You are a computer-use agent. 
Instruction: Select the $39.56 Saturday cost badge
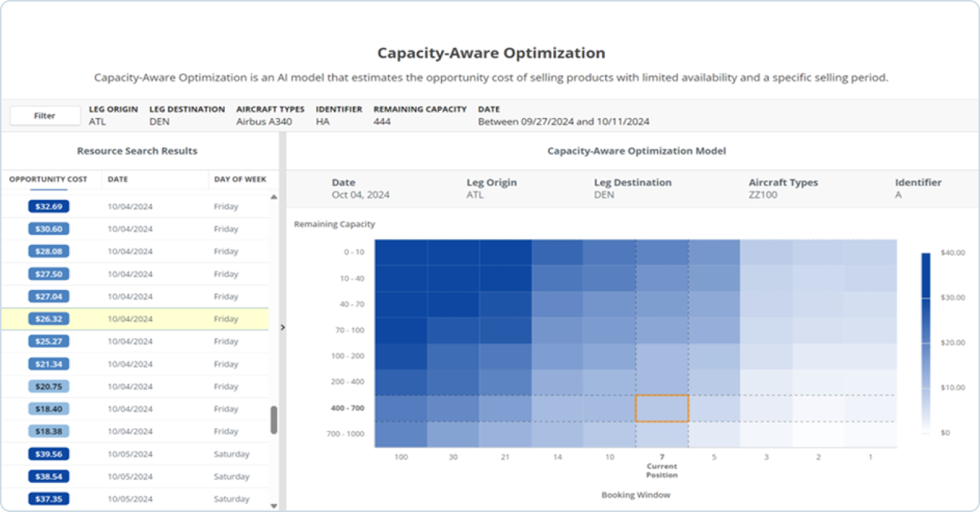coord(49,454)
